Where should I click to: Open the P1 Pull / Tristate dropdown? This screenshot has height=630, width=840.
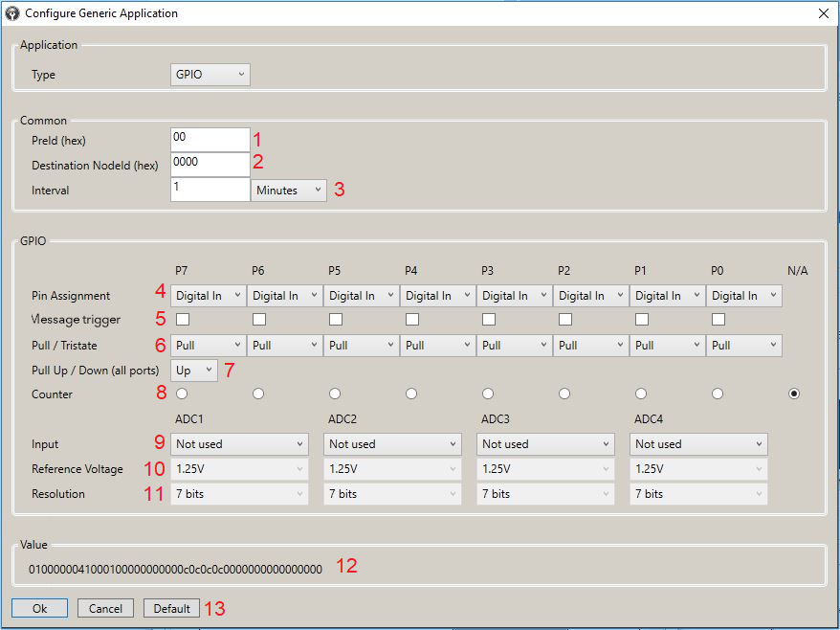coord(668,346)
